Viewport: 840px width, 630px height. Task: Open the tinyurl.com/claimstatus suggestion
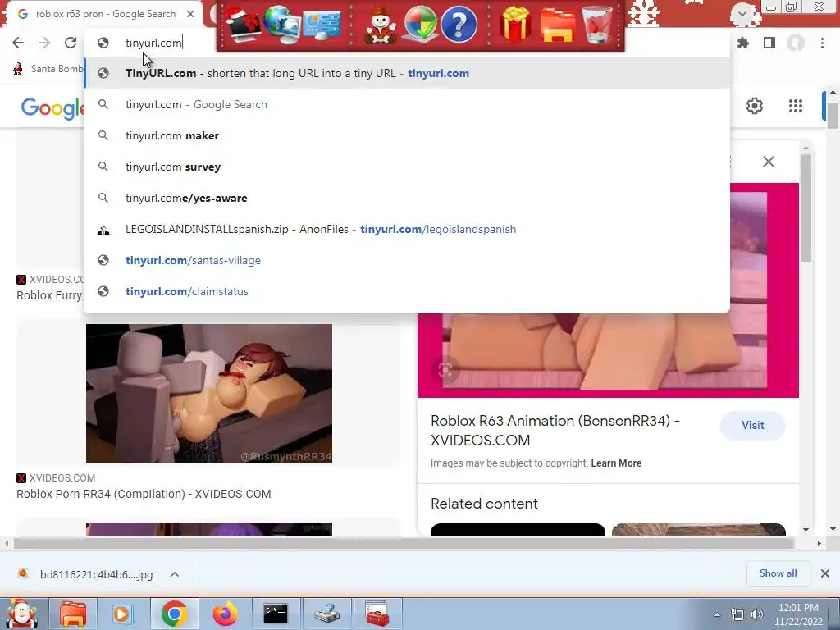click(407, 291)
